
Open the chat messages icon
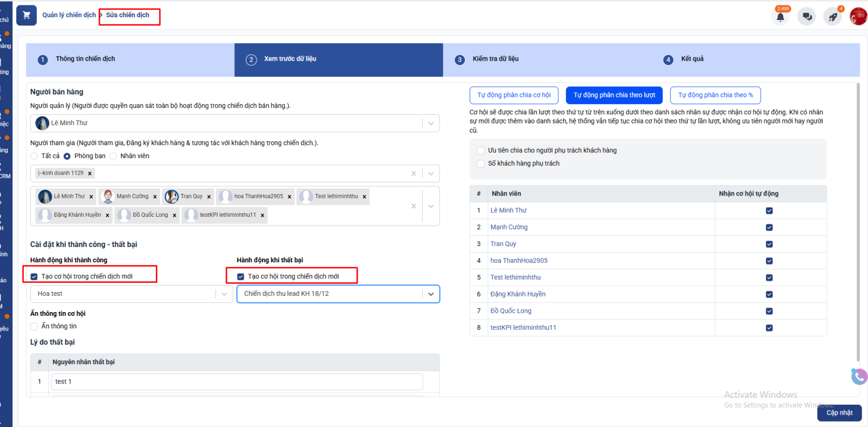807,17
